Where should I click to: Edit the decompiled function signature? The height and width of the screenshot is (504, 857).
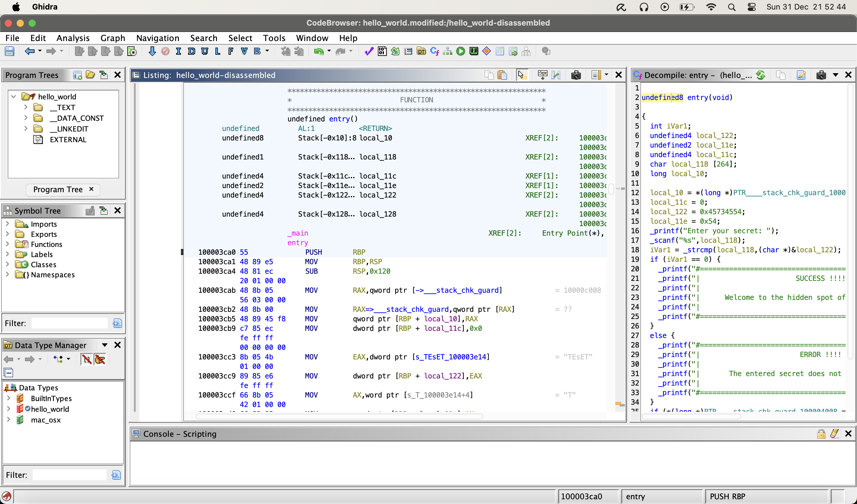click(x=802, y=75)
